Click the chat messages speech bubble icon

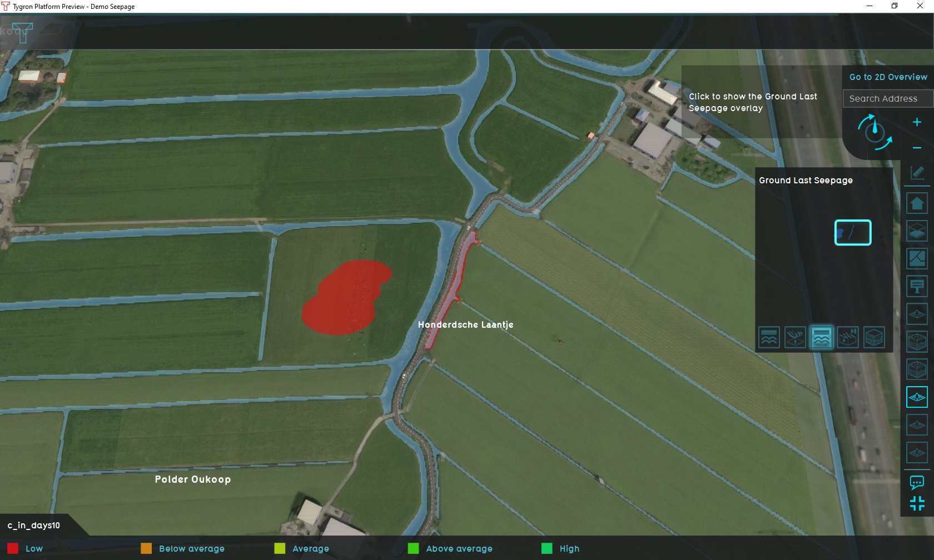(917, 482)
